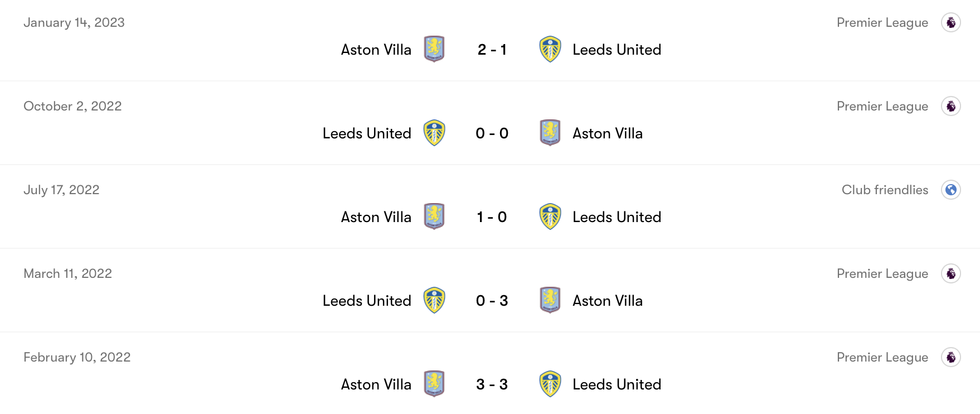Click the Premier League label on the top row
This screenshot has height=414, width=980.
tap(881, 22)
